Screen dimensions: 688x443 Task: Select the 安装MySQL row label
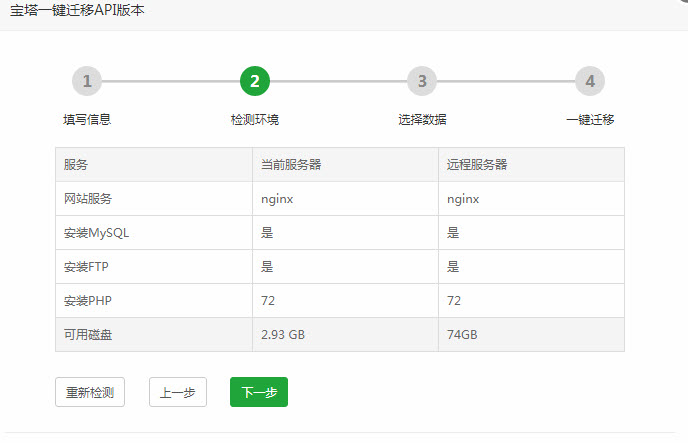click(x=96, y=233)
